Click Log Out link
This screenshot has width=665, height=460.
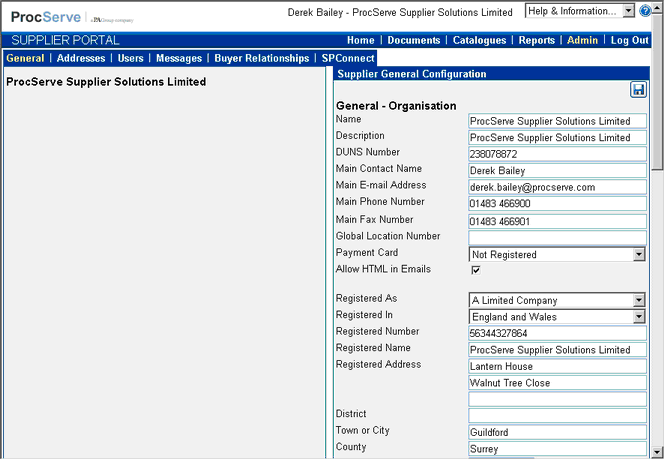[629, 40]
